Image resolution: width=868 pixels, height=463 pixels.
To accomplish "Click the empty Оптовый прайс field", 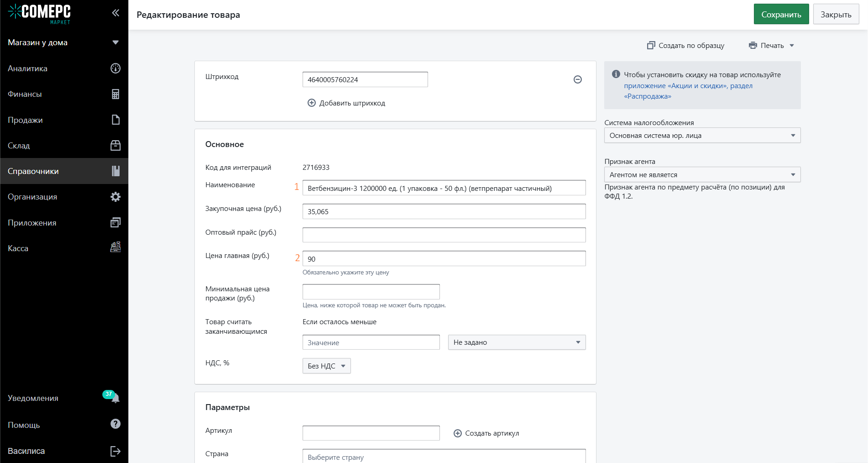I will [444, 235].
